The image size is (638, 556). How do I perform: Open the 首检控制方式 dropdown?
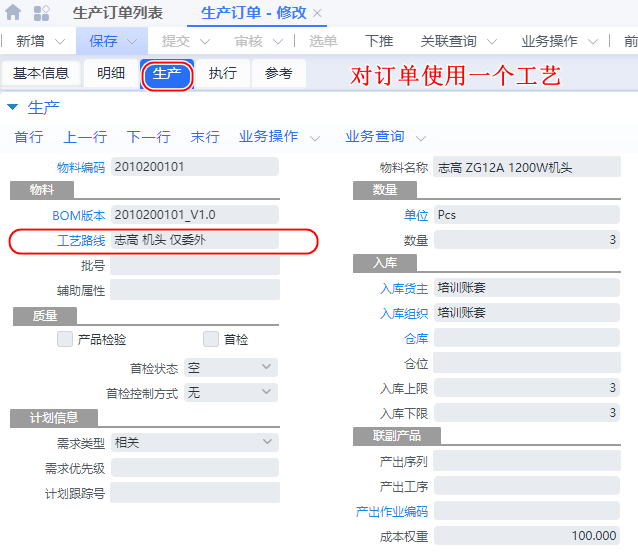[266, 393]
